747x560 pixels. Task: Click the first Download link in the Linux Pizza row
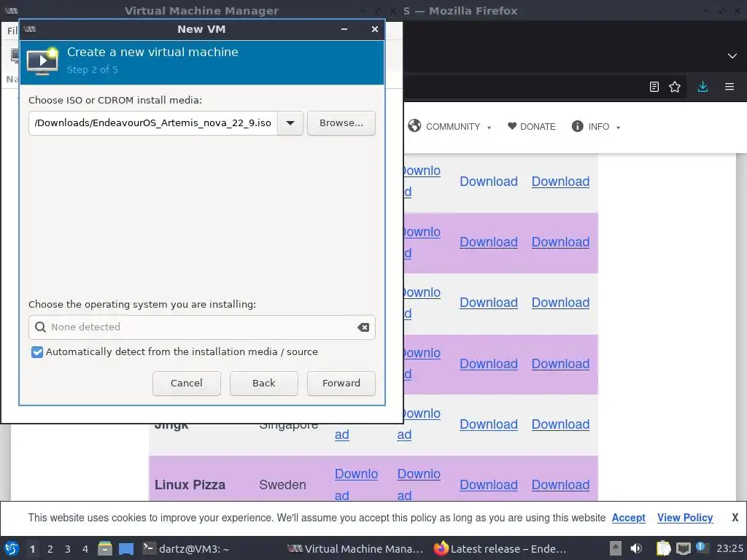coord(356,484)
